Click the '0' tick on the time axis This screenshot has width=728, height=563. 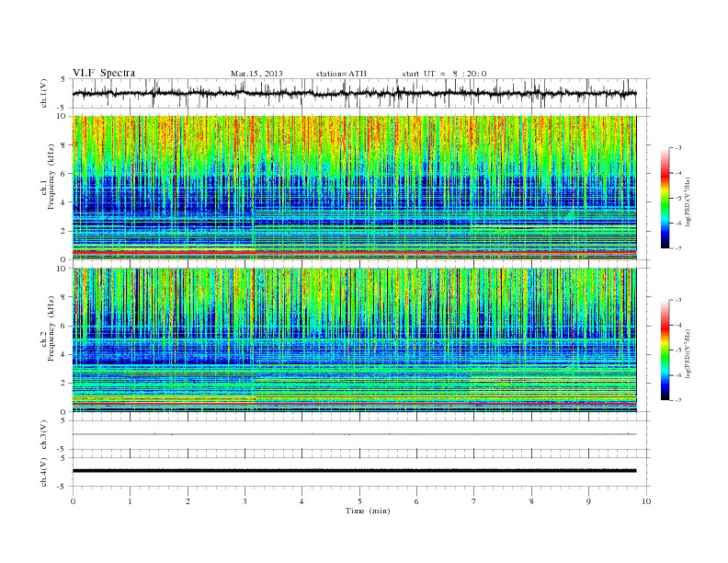point(73,501)
